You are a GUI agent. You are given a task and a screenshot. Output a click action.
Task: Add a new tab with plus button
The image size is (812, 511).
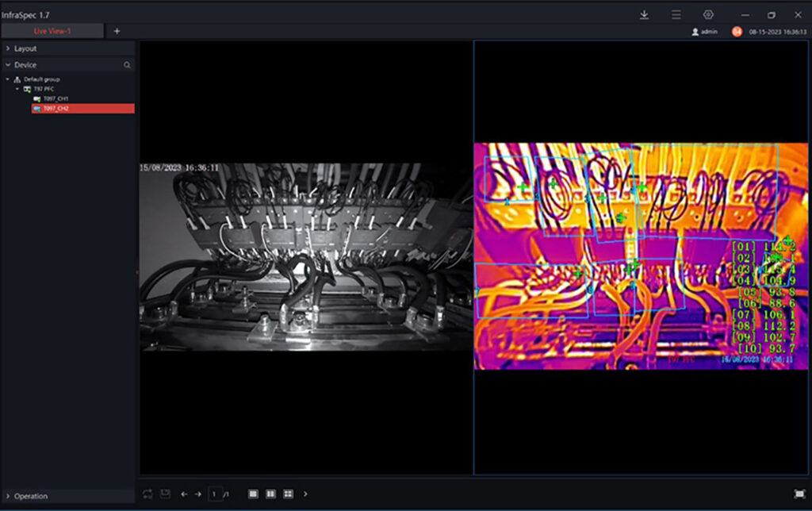[117, 31]
